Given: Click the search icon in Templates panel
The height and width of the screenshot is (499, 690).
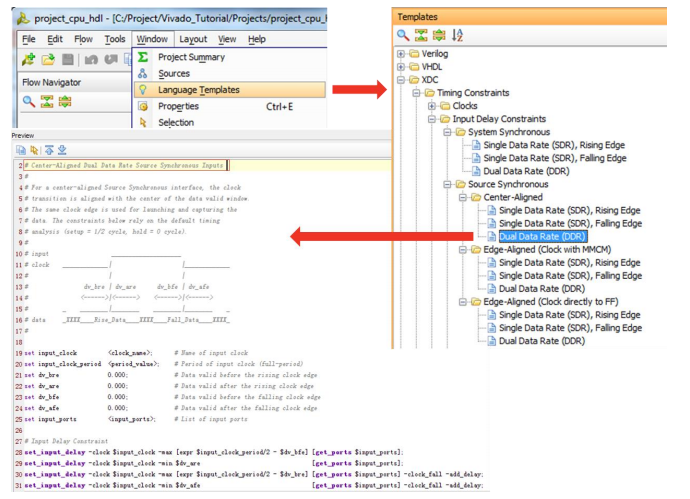Looking at the screenshot, I should click(x=403, y=35).
